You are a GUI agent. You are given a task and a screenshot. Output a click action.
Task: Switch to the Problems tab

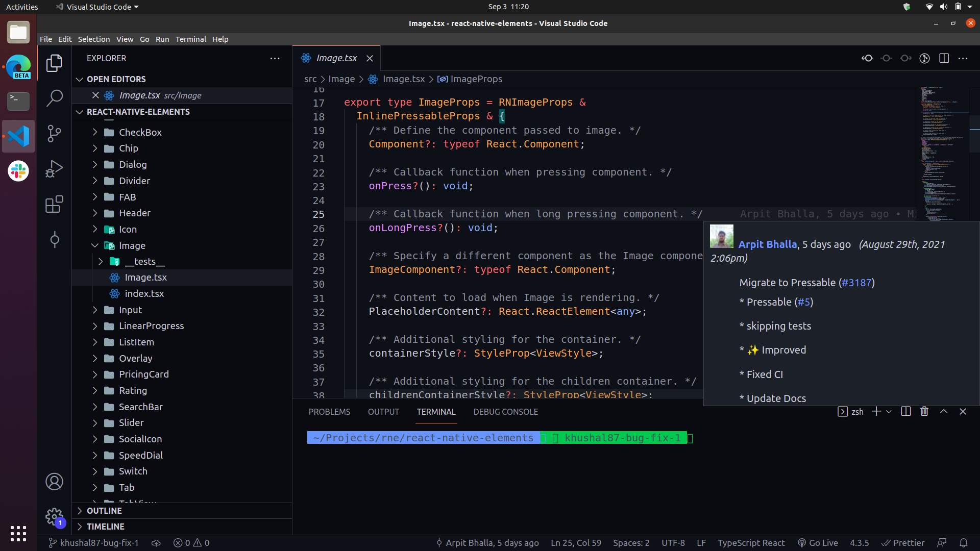(329, 412)
